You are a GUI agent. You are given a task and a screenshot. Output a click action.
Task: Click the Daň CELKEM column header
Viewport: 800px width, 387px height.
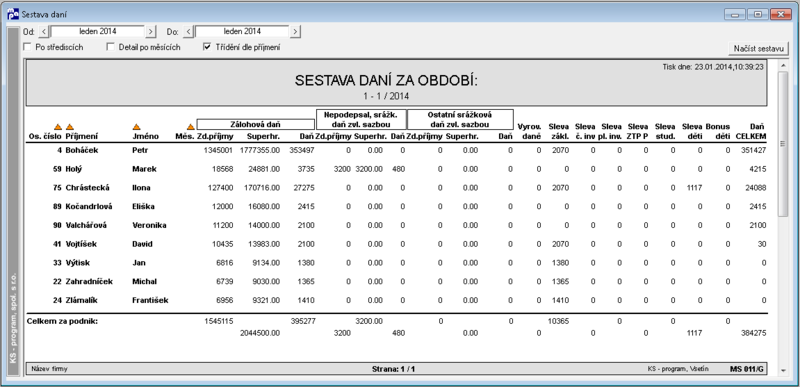751,132
